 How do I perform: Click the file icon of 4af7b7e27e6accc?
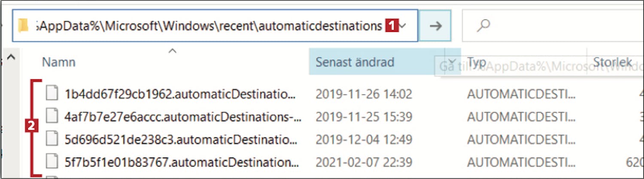(52, 116)
